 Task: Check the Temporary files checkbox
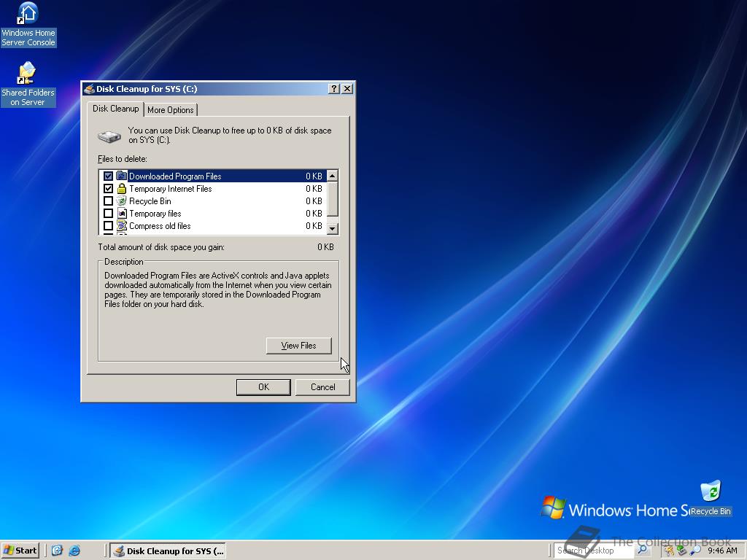109,214
